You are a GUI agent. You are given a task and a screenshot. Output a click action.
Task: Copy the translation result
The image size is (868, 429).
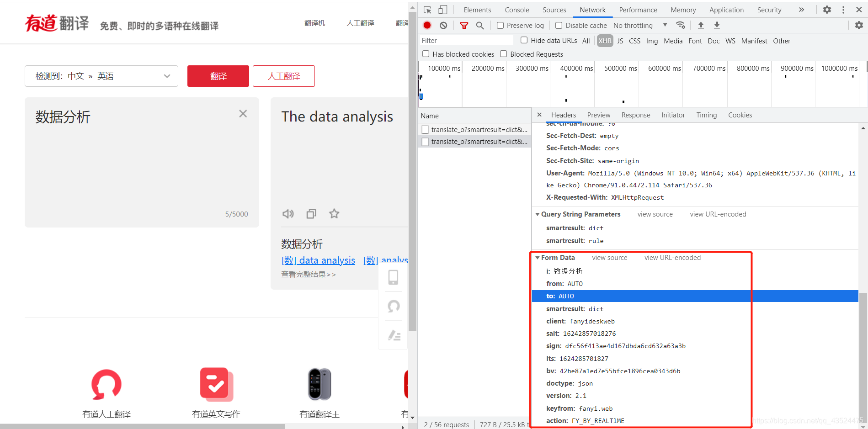311,213
